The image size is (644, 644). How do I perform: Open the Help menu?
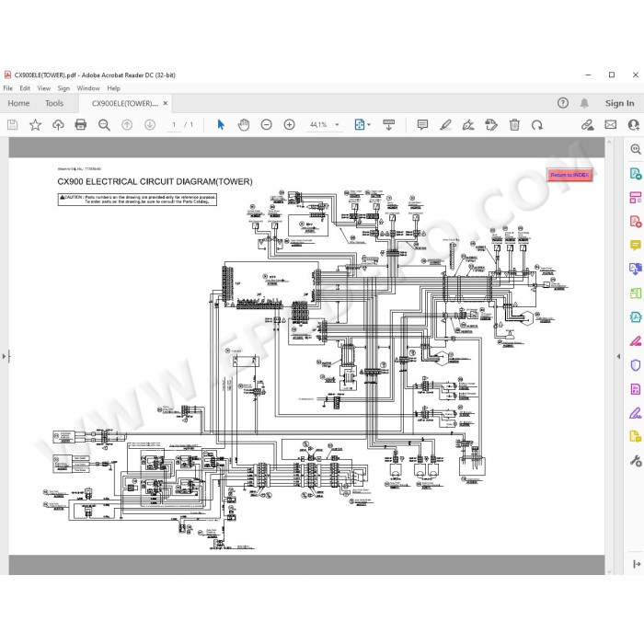point(114,88)
